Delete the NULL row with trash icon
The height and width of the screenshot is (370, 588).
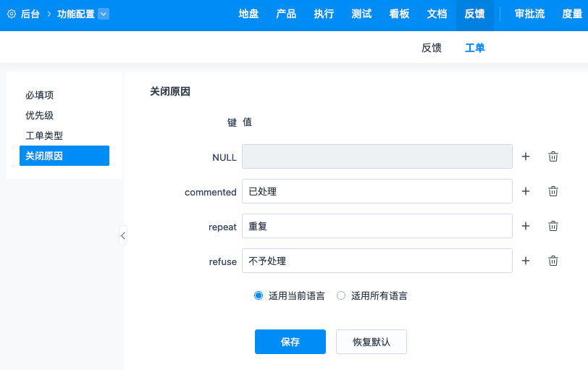click(553, 156)
